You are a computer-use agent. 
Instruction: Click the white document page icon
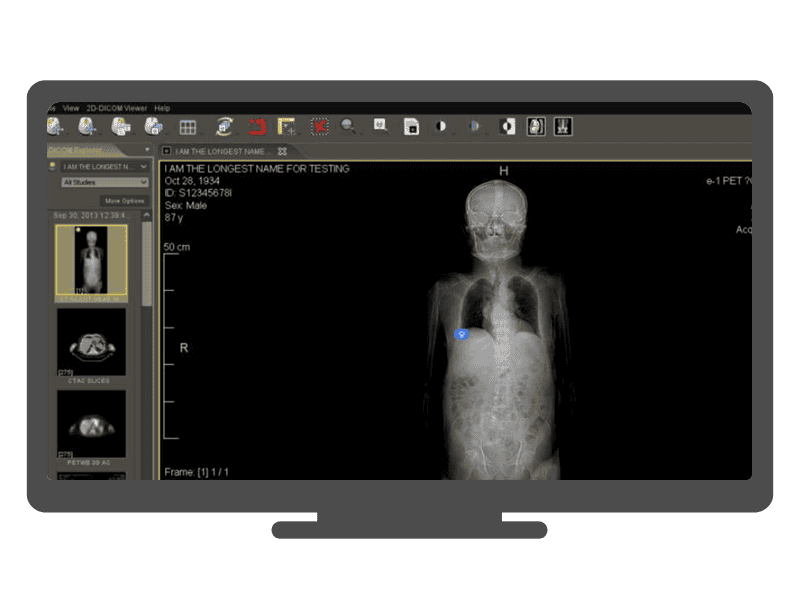(x=411, y=127)
